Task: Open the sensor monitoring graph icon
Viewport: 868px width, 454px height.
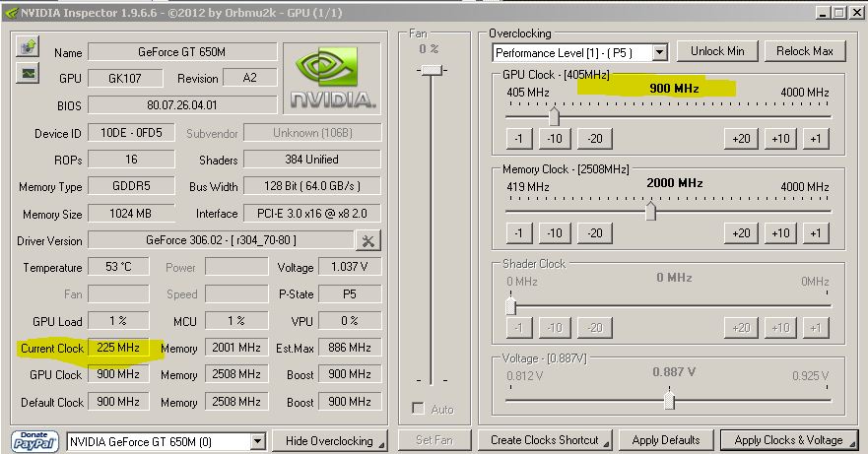Action: click(x=28, y=73)
